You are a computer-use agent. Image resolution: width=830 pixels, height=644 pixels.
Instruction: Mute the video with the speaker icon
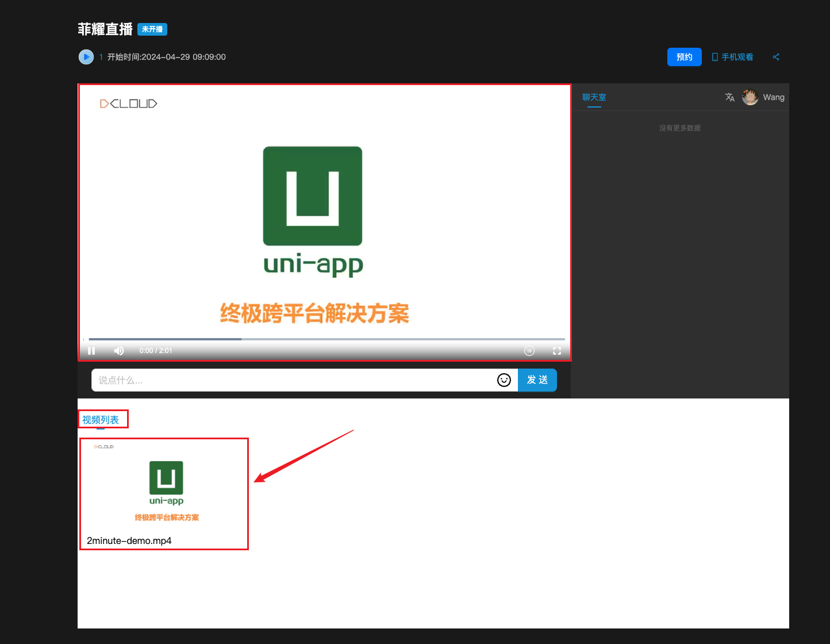[x=119, y=351]
